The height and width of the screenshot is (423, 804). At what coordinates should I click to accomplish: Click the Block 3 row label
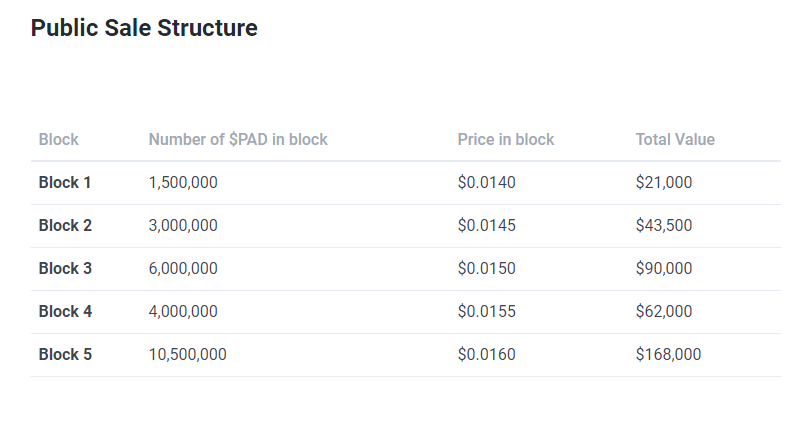pyautogui.click(x=65, y=269)
